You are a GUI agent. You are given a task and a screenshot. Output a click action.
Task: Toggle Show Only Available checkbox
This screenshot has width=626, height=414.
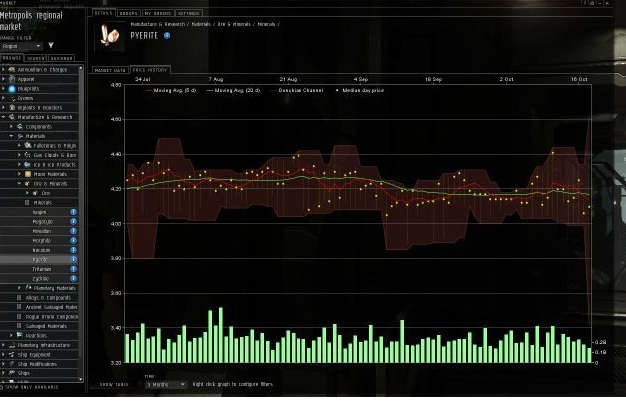tap(2, 387)
